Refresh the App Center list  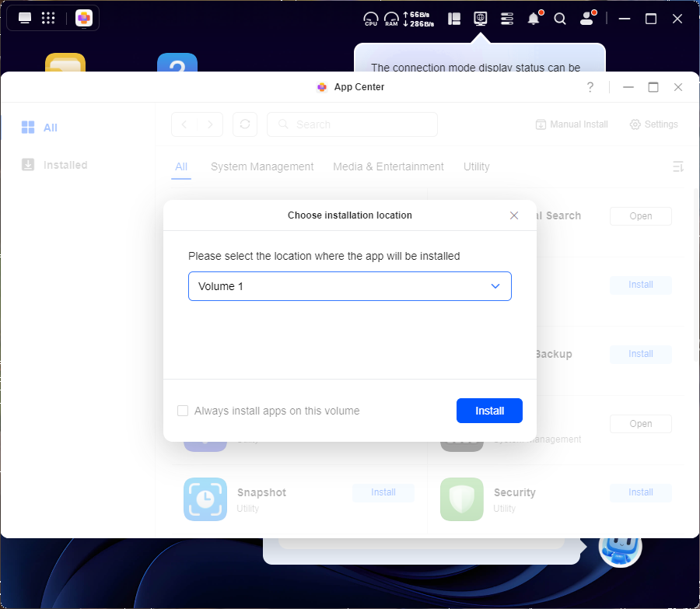[245, 124]
